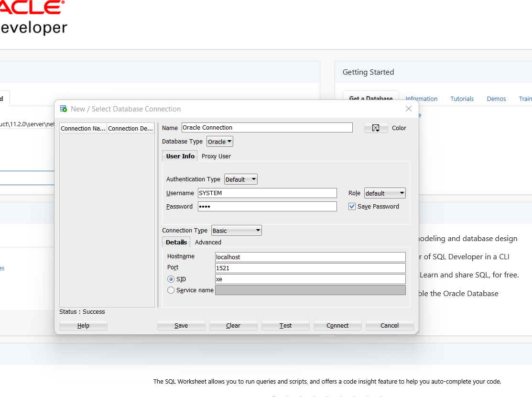Open the Tutorials link
The height and width of the screenshot is (397, 532).
[462, 99]
